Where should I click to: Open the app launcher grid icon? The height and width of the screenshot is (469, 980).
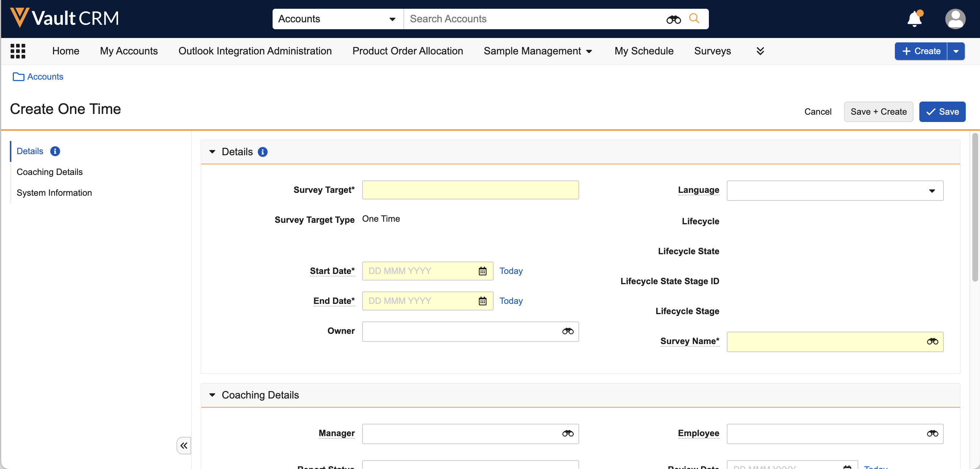click(18, 51)
